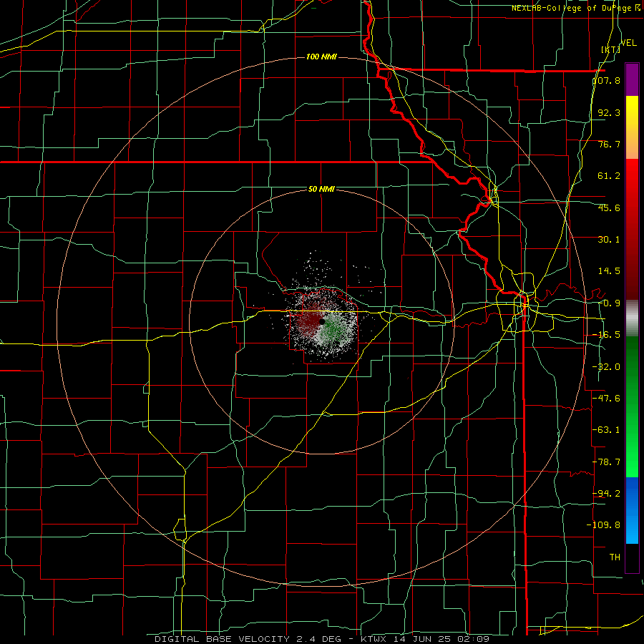Click the -32.0 velocity scale value
644x644 pixels.
pos(606,367)
